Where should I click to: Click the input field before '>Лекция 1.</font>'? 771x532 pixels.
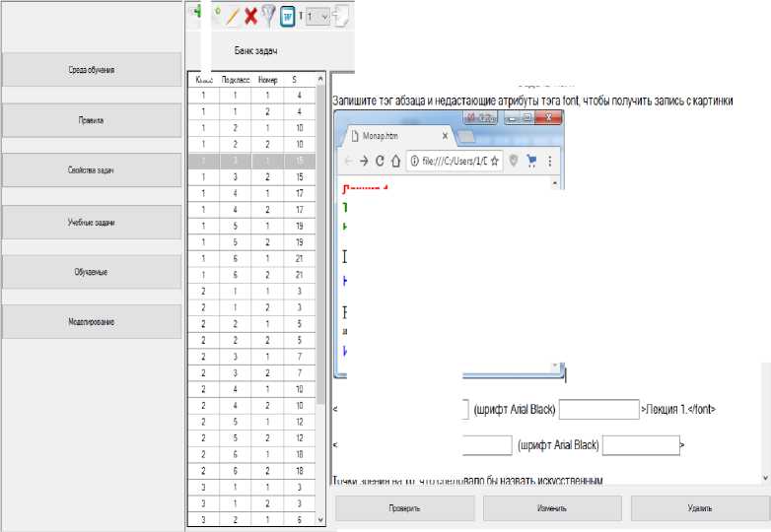tap(598, 409)
